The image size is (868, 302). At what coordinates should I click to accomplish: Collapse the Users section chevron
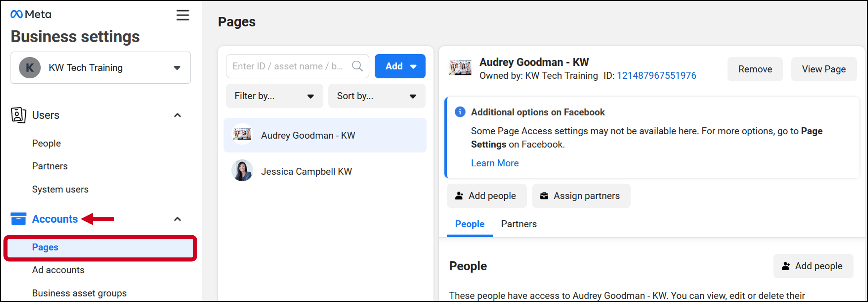(177, 115)
